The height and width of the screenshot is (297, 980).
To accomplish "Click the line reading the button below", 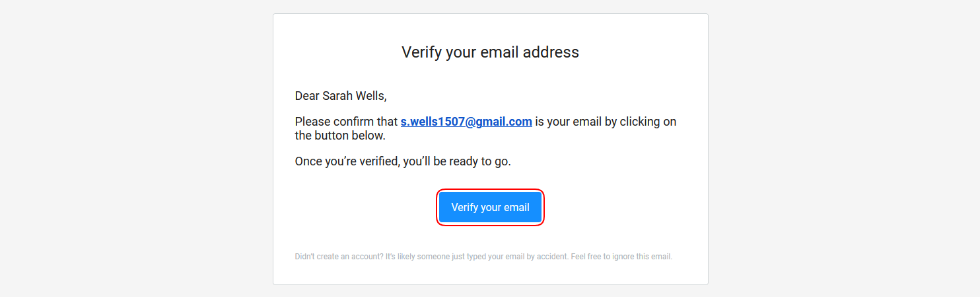I will click(339, 136).
